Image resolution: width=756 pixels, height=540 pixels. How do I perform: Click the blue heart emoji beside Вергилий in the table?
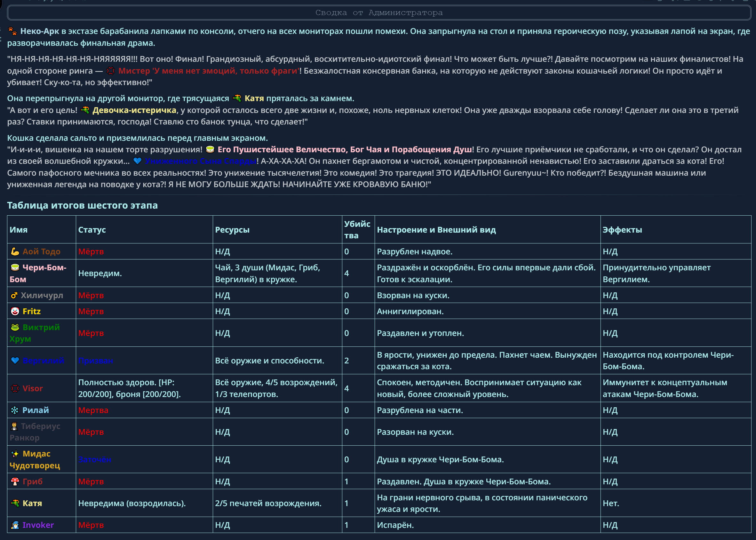coord(15,361)
